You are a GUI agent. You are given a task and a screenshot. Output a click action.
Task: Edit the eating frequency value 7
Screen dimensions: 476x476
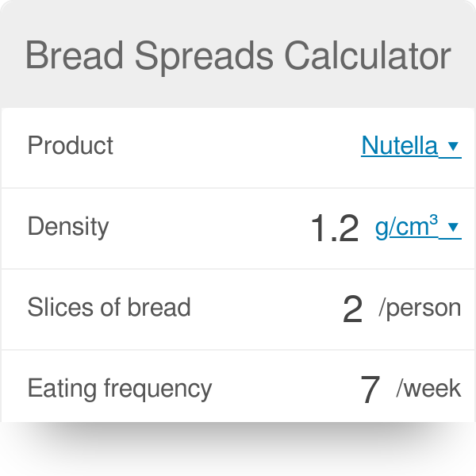pos(370,390)
